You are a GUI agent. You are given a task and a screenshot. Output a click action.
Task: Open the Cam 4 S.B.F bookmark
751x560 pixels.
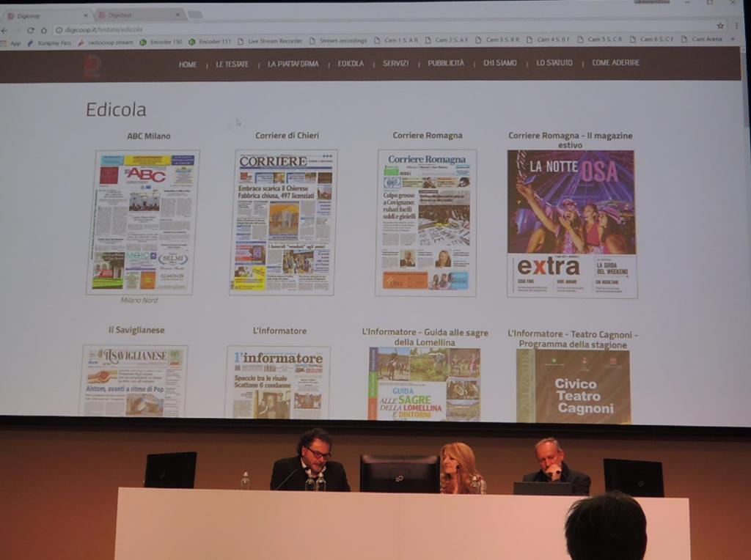tap(549, 40)
